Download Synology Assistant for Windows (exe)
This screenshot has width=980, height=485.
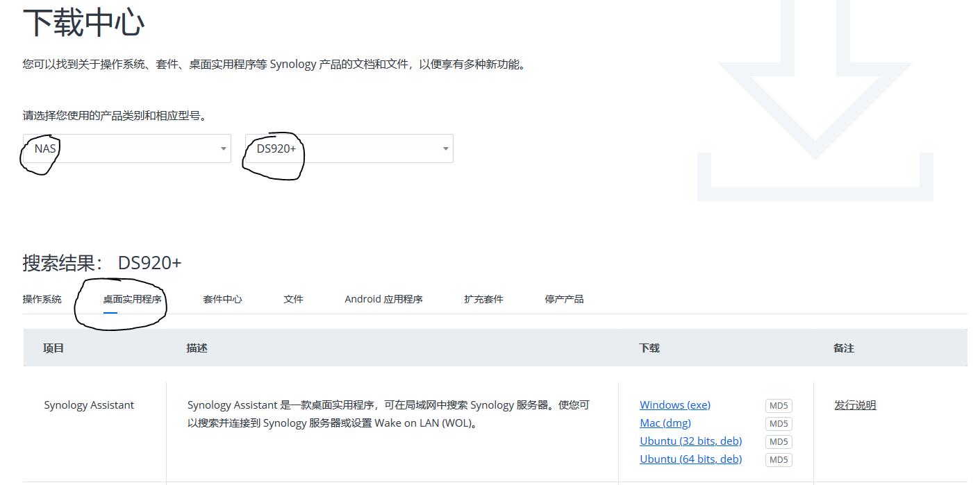[x=674, y=405]
